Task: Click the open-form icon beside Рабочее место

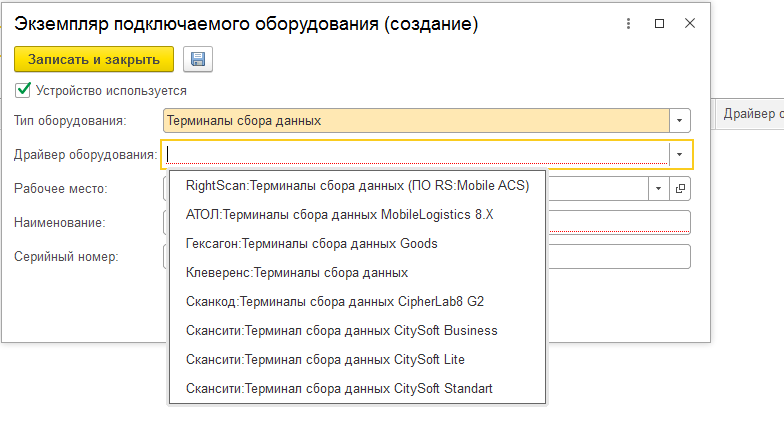Action: (x=680, y=188)
